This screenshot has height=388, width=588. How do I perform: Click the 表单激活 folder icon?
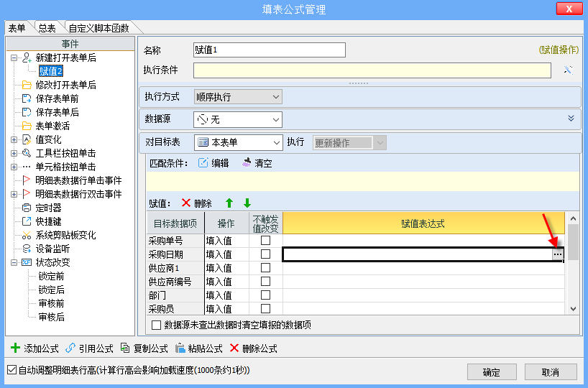point(27,126)
